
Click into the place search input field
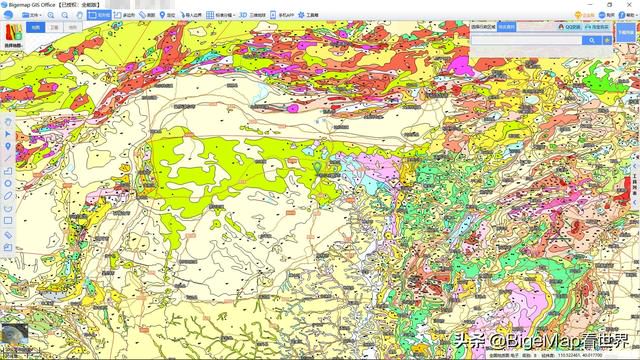coord(527,40)
